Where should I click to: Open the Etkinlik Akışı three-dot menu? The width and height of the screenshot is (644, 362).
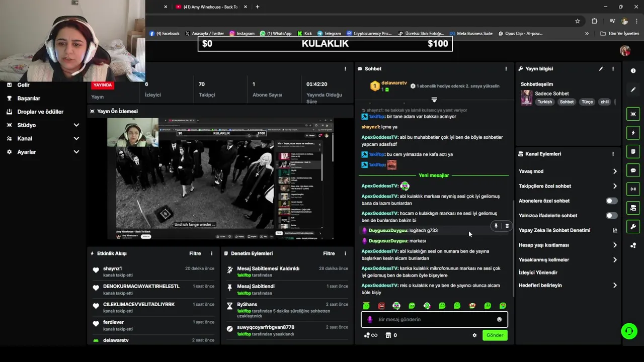point(211,253)
